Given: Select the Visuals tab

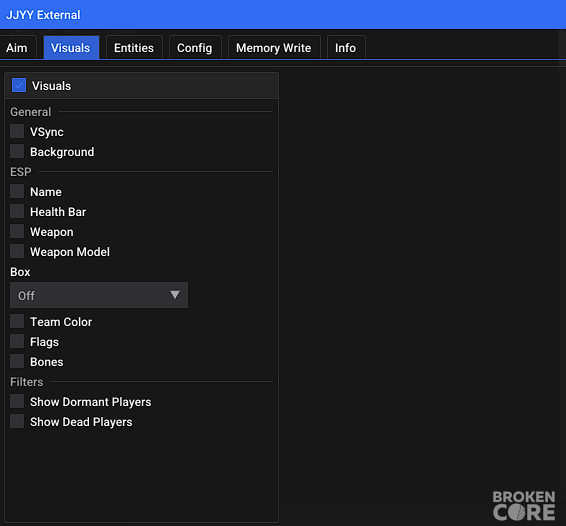Looking at the screenshot, I should pos(71,48).
